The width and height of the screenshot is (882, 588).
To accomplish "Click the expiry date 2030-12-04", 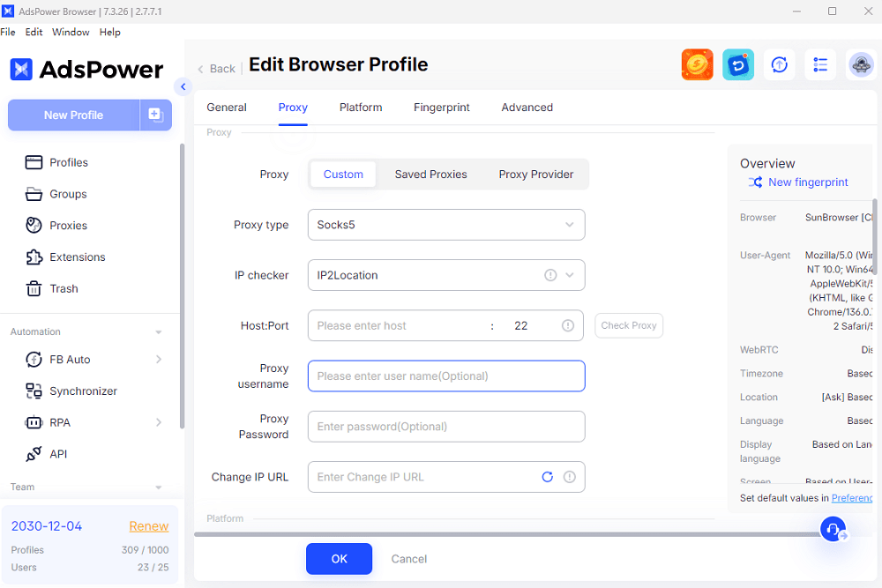I will [x=47, y=526].
